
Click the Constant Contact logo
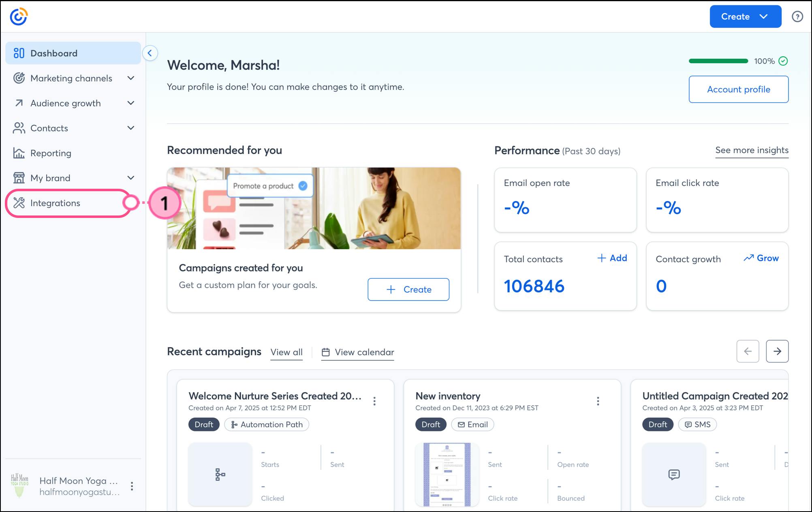click(x=19, y=17)
